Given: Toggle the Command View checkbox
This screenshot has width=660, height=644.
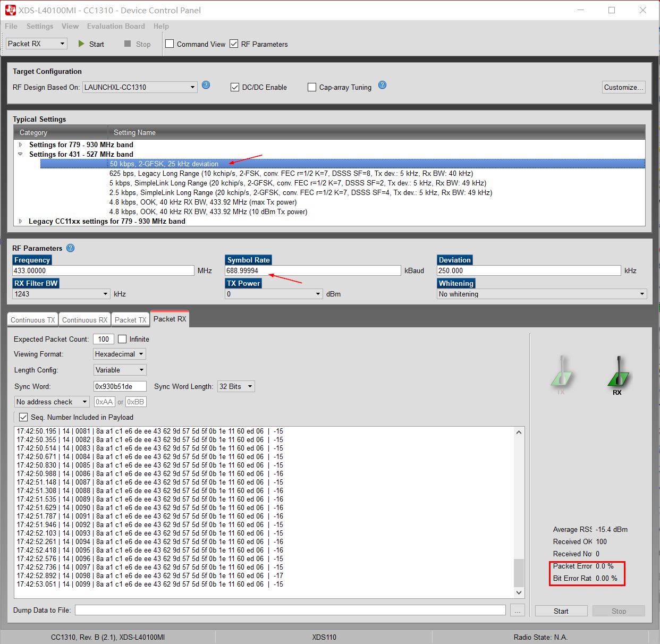Looking at the screenshot, I should click(170, 44).
